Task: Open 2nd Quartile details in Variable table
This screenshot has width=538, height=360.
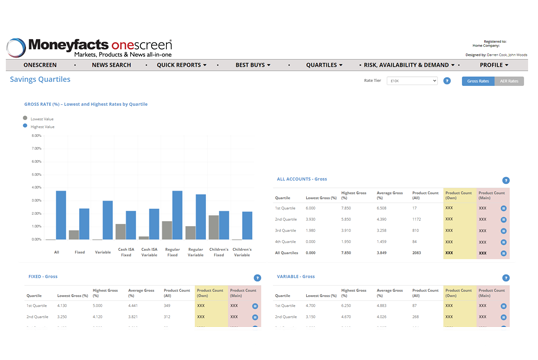Action: 503,317
